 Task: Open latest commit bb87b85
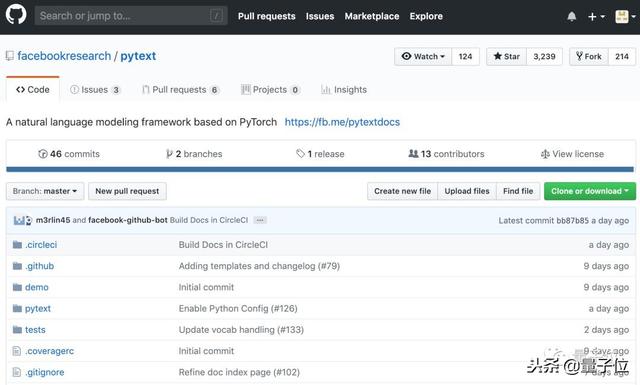pos(572,220)
